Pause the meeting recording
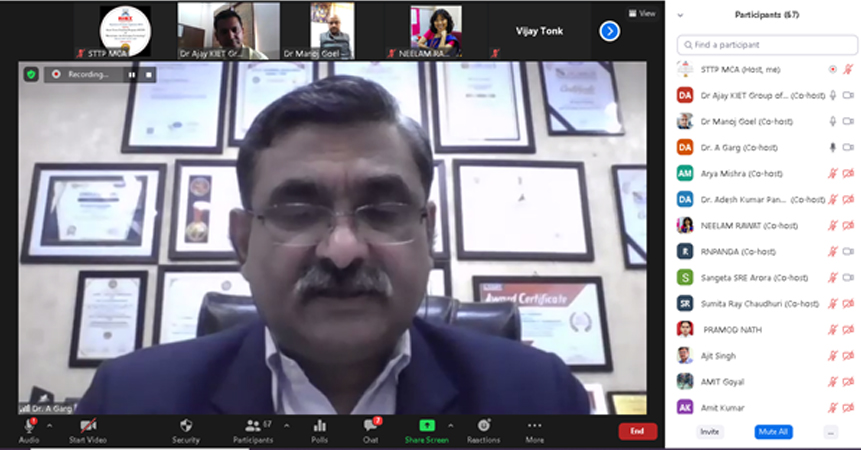Screen dimensions: 861x450 coord(131,74)
